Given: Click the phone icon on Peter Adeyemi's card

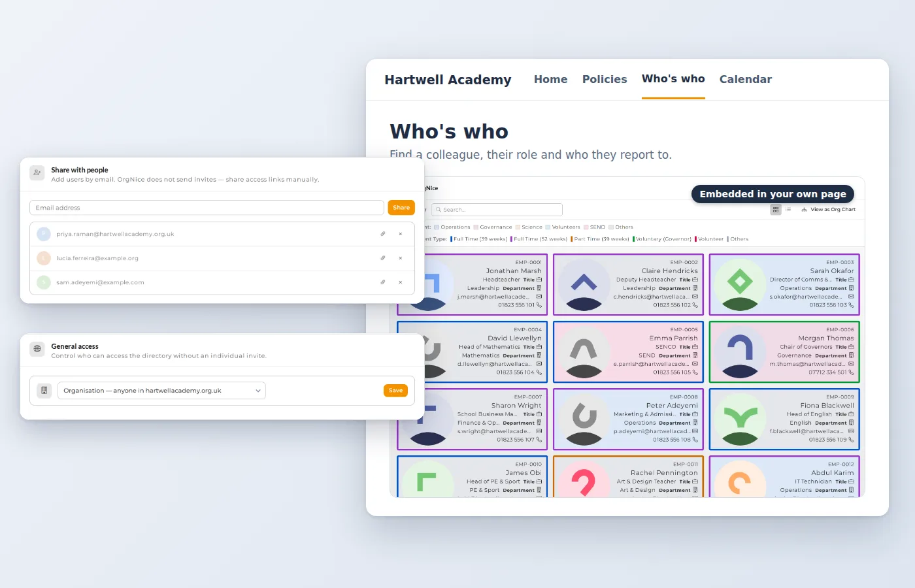Looking at the screenshot, I should 695,440.
